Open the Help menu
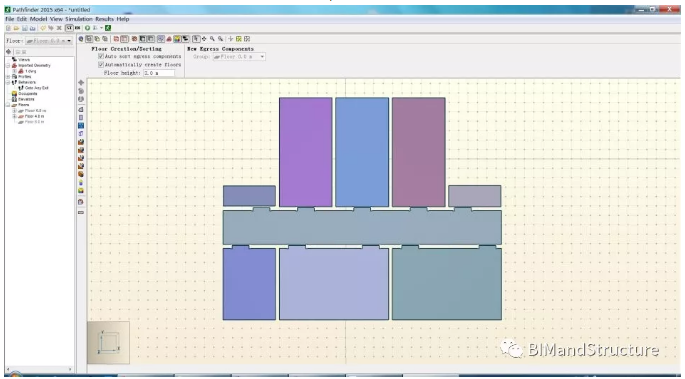This screenshot has height=379, width=685. pyautogui.click(x=123, y=19)
